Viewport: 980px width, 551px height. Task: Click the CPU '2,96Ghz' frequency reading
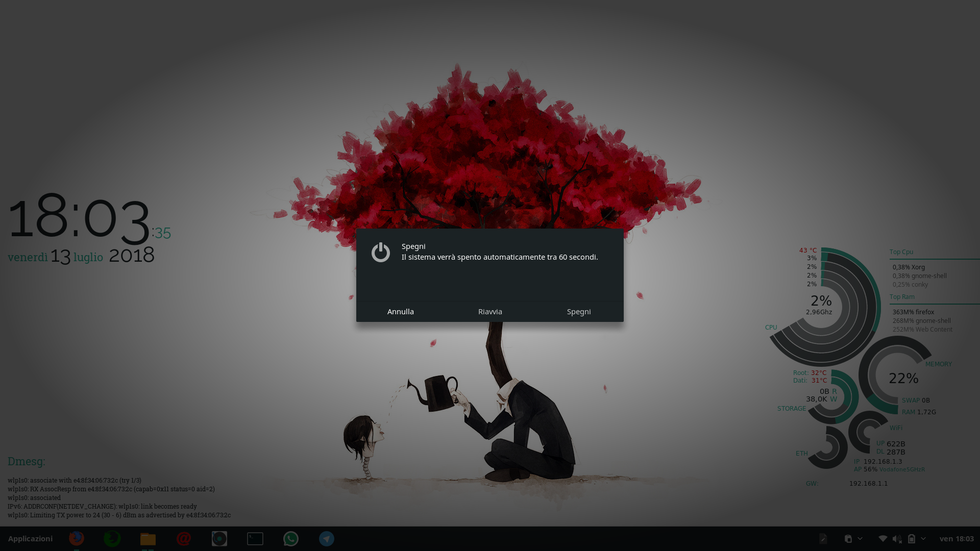pyautogui.click(x=819, y=312)
